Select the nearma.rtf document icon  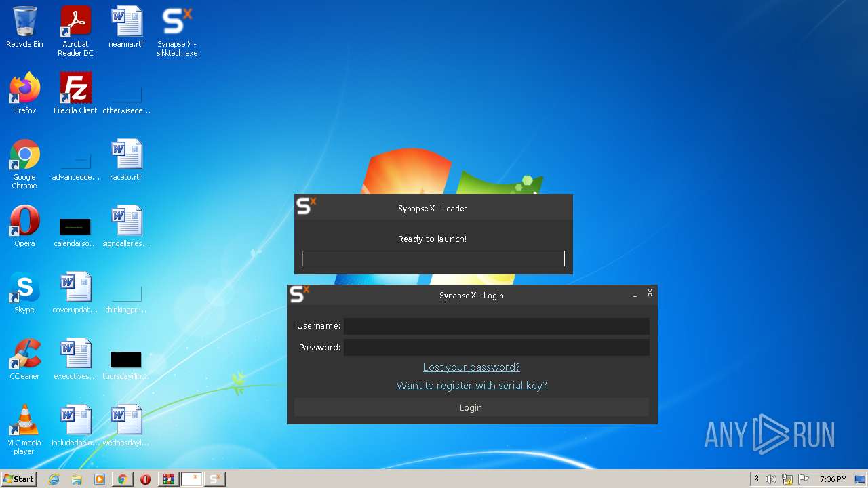tap(126, 27)
